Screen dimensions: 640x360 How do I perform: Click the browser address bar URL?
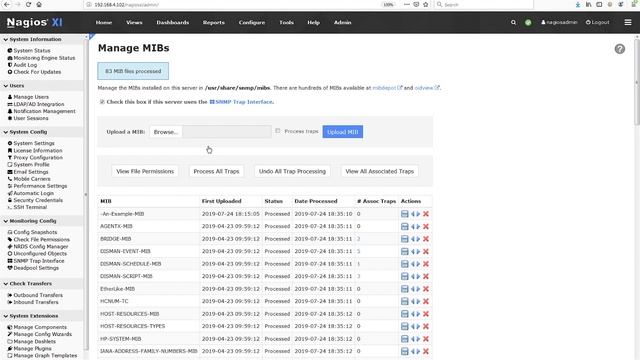point(127,4)
